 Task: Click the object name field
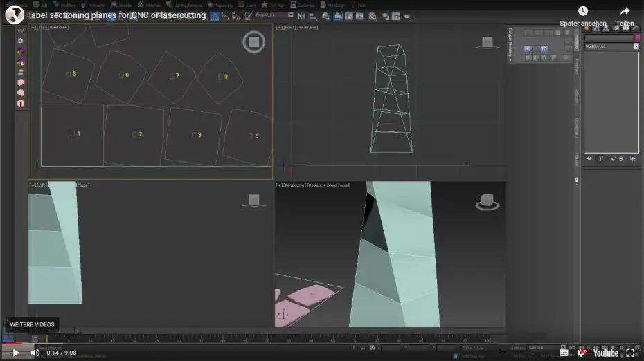[x=609, y=37]
